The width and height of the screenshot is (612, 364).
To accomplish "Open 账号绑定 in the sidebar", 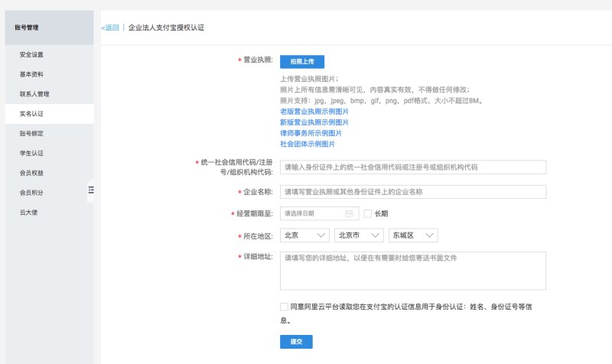I will [49, 133].
